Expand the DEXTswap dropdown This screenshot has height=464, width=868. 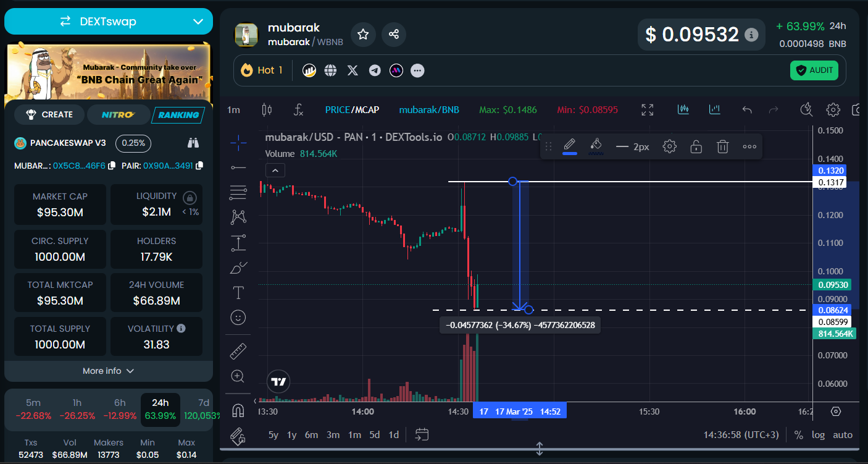[109, 22]
